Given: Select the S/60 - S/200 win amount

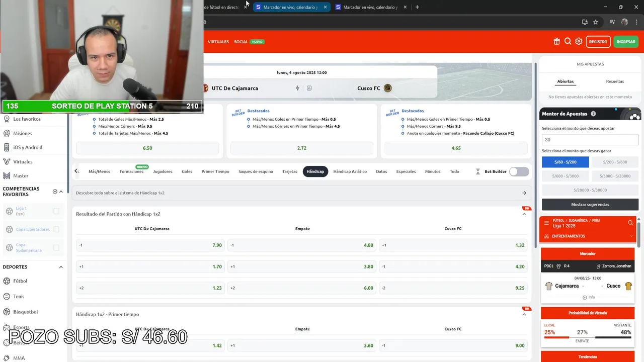Looking at the screenshot, I should click(565, 162).
